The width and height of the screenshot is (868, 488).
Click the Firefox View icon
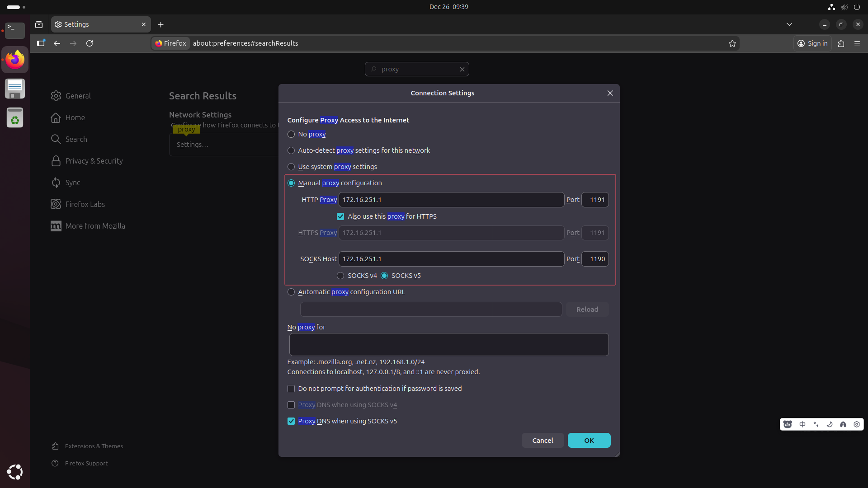[x=39, y=24]
